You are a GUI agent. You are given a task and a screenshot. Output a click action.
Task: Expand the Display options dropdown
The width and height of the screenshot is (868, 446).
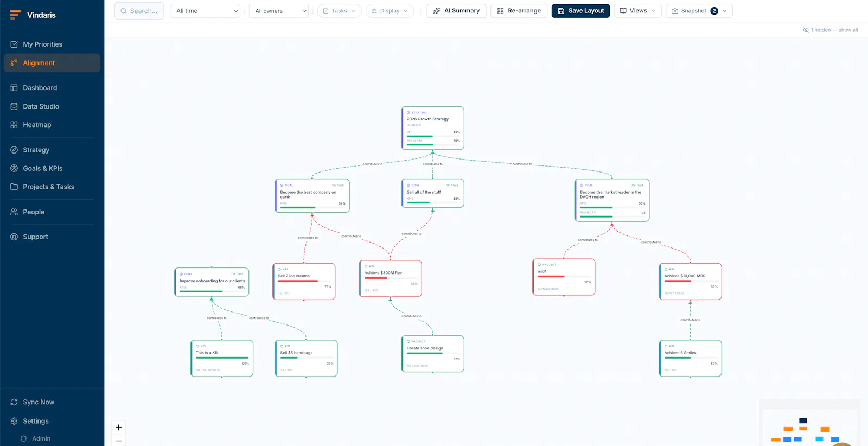390,11
